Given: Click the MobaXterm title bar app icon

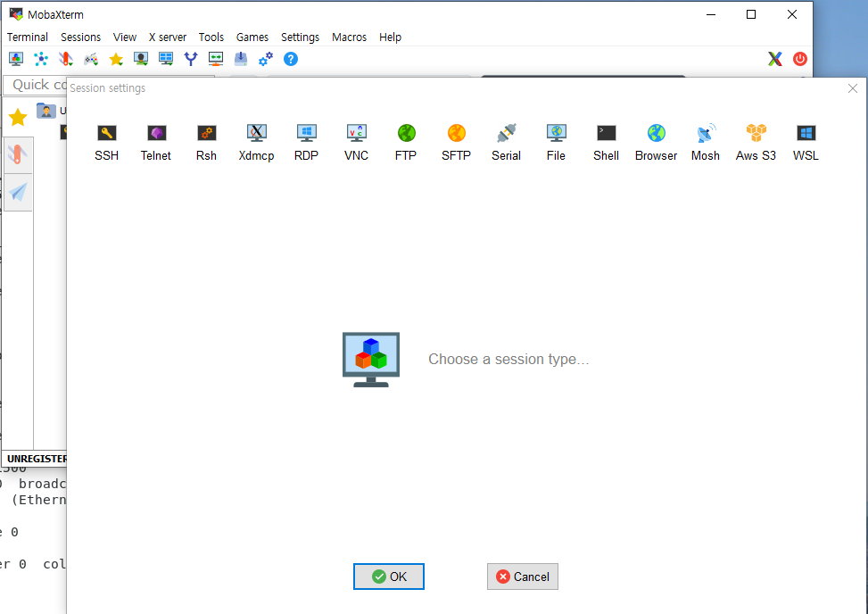Looking at the screenshot, I should [16, 14].
